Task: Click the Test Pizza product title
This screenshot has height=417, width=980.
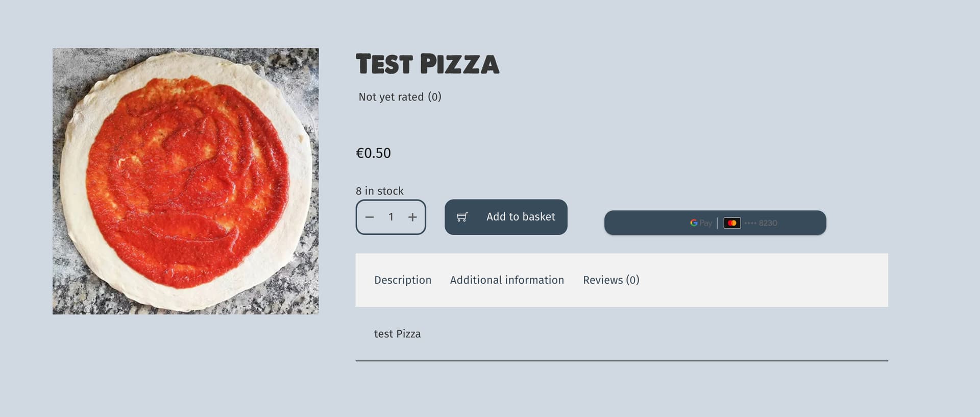Action: click(427, 64)
